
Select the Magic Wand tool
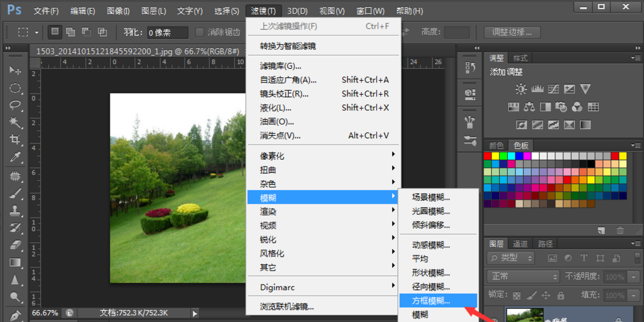[15, 122]
